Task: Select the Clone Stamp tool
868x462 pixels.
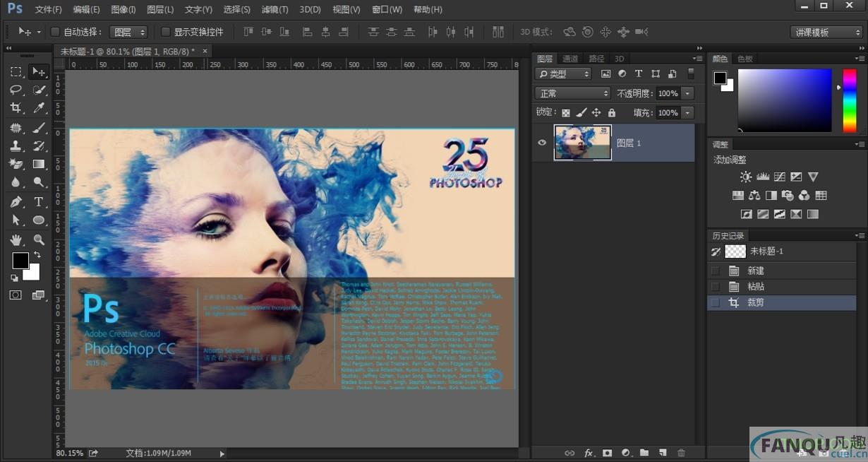Action: tap(16, 146)
